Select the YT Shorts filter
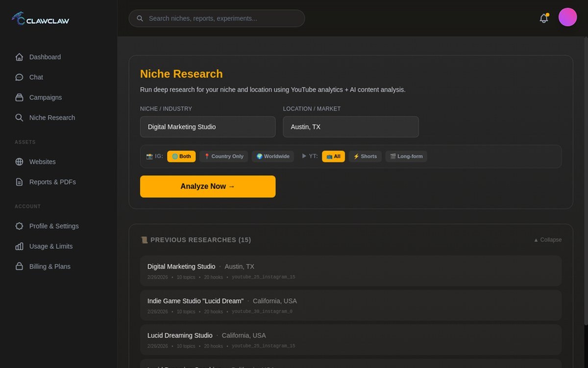Image resolution: width=588 pixels, height=368 pixels. tap(365, 157)
